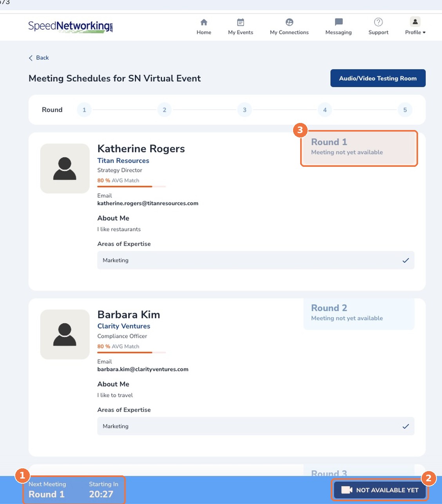
Task: Open the Audio/Video Testing Room
Action: tap(378, 78)
